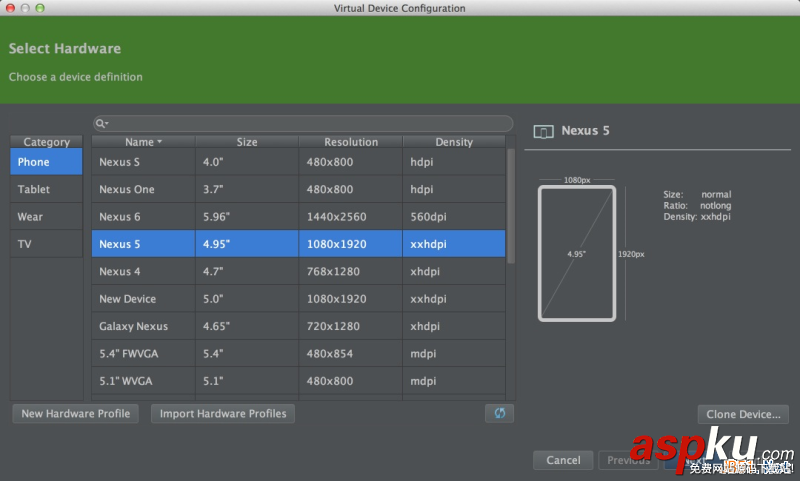Viewport: 800px width, 481px height.
Task: Select the Galaxy Nexus device row
Action: point(298,326)
